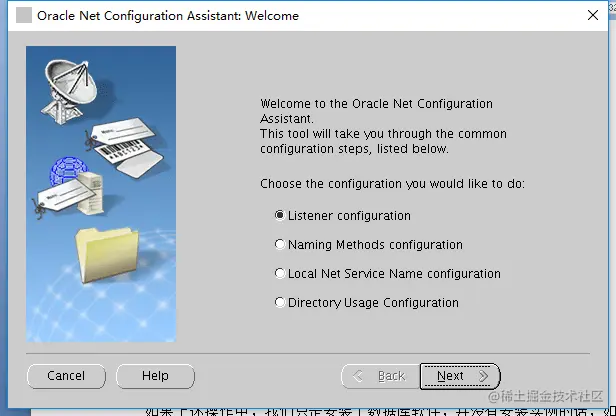This screenshot has width=616, height=416.
Task: Cancel the configuration assistant
Action: [x=66, y=376]
